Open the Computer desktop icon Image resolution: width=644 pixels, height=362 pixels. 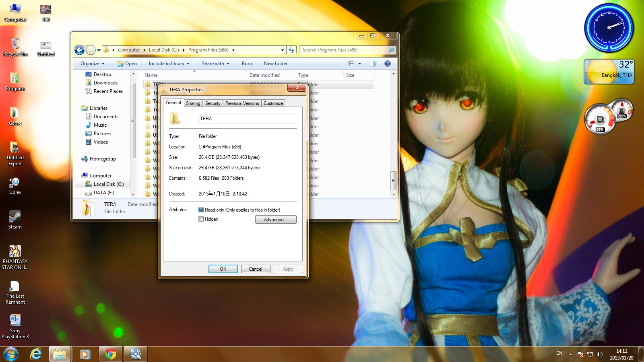tap(15, 12)
